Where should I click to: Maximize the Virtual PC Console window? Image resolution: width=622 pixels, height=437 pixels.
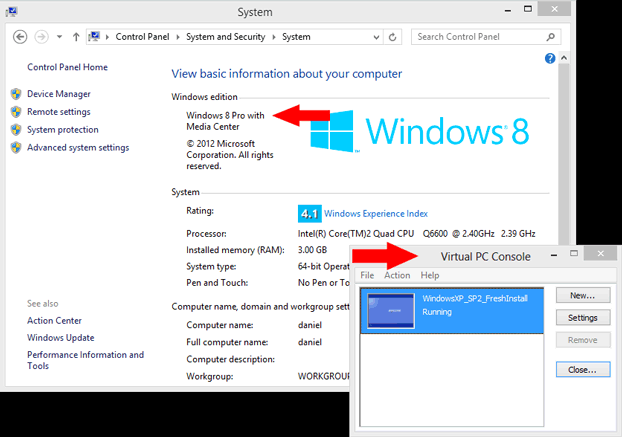[574, 253]
